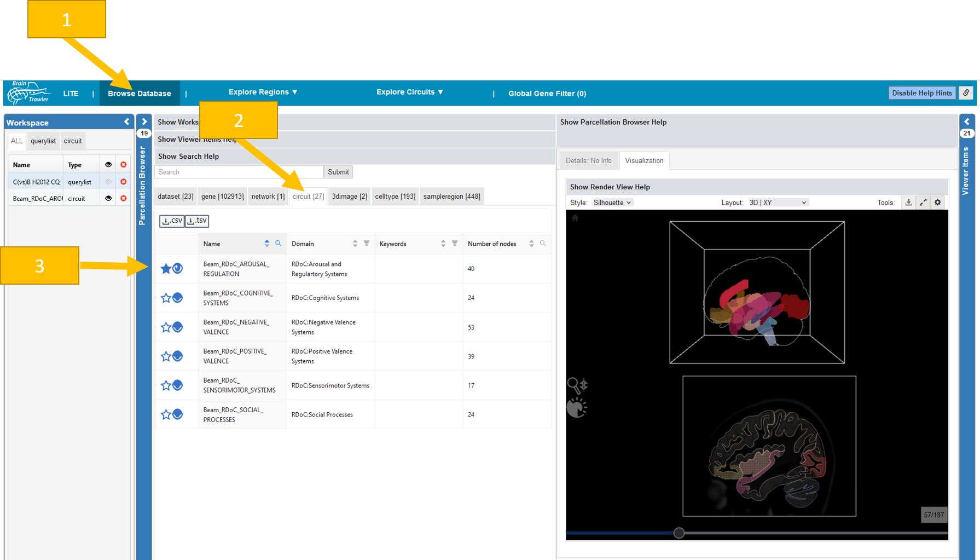The width and height of the screenshot is (980, 560).
Task: Remove Beam_RDoC_AROUSAL circuit from workspace
Action: [124, 198]
